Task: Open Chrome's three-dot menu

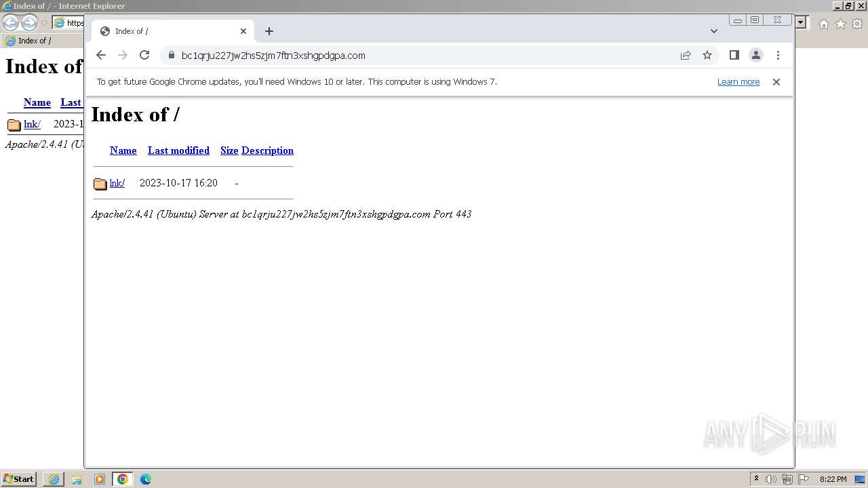Action: 778,55
